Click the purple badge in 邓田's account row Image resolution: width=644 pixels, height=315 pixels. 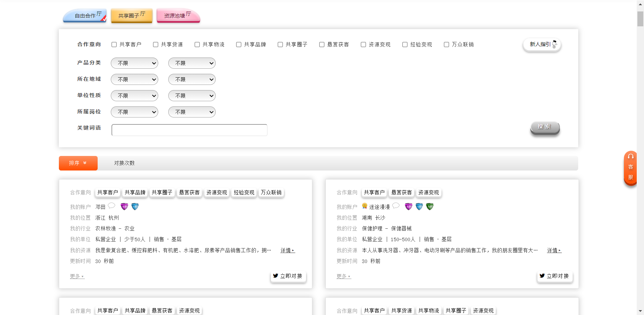pyautogui.click(x=124, y=207)
